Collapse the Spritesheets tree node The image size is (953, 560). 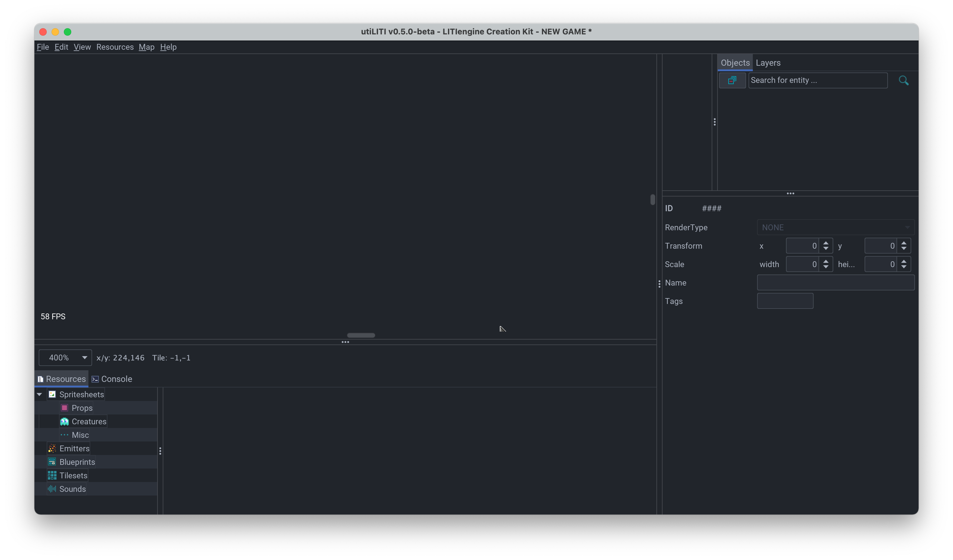[39, 395]
